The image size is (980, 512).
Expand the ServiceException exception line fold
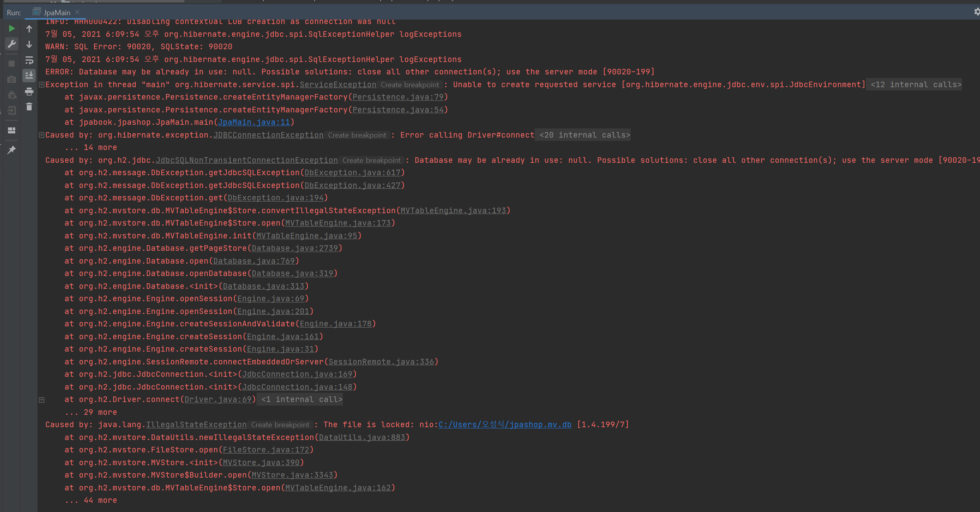42,84
